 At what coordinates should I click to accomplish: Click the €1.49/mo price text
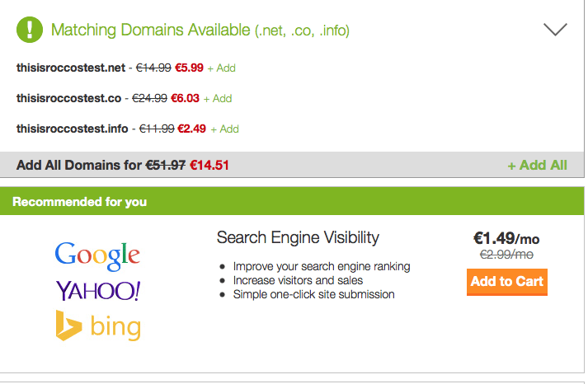[x=506, y=238]
